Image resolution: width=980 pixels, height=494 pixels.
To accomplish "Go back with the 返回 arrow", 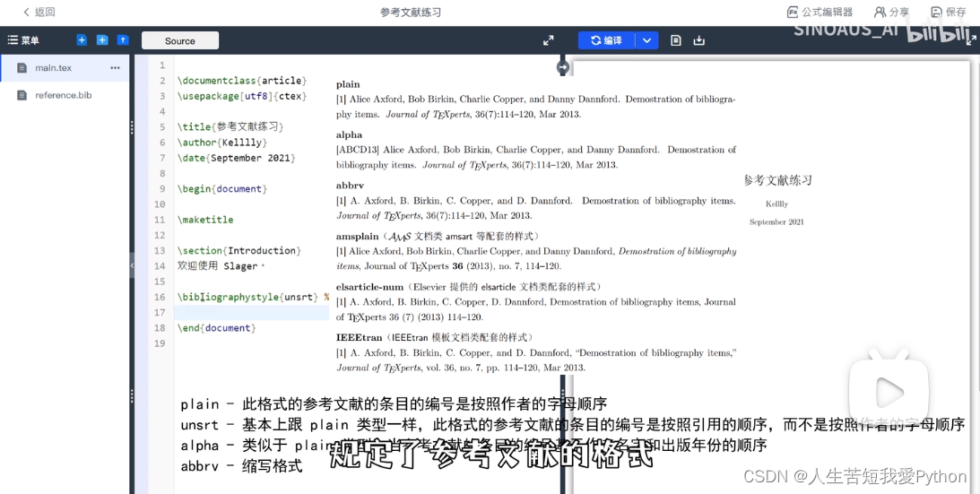I will [39, 12].
